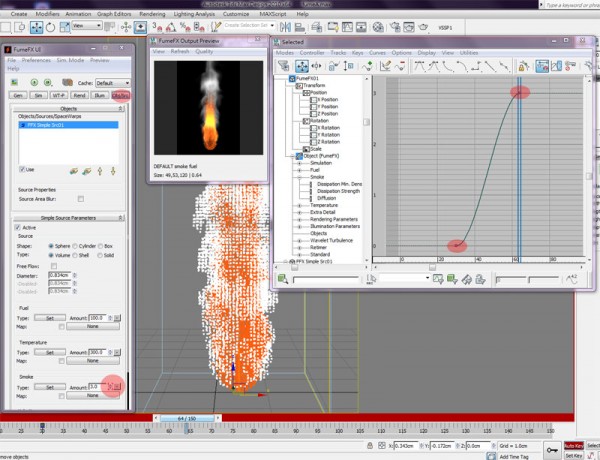Open Sim. Mode menu in FumeFX
Viewport: 600px width, 460px height.
coord(70,60)
